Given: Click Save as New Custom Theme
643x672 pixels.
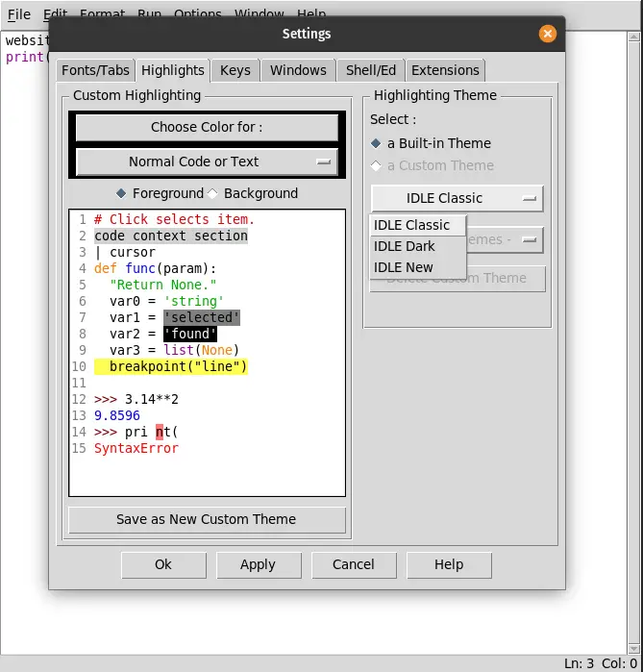Looking at the screenshot, I should pyautogui.click(x=207, y=520).
